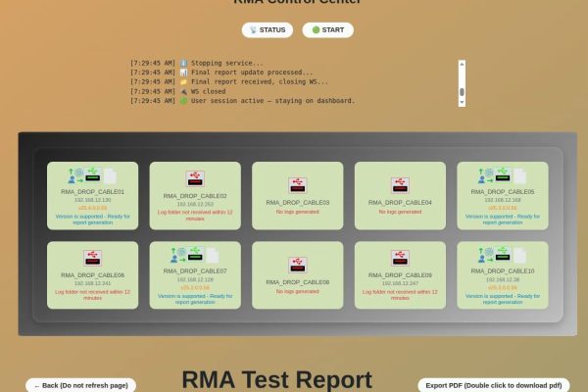Click IP address on RMA_DROP_CABLE06 card
Viewport: 588px width, 392px height.
tap(93, 283)
